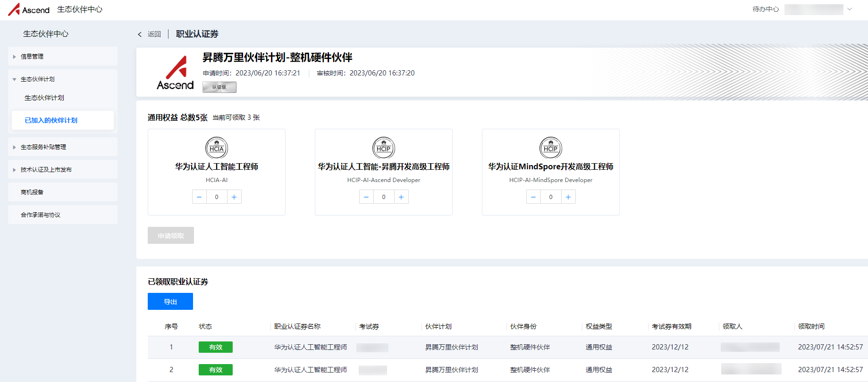Expand the 技术认证及上市发布 menu
The image size is (868, 382).
pyautogui.click(x=63, y=169)
